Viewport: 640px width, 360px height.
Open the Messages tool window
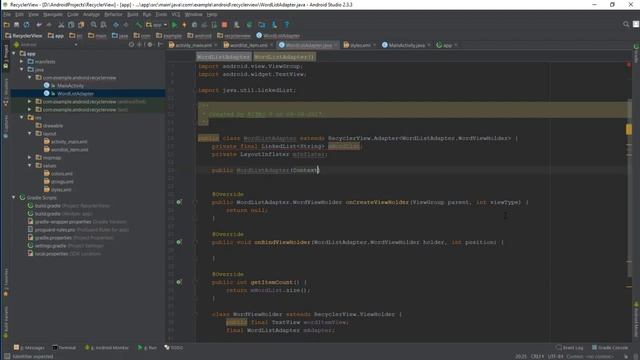[29, 348]
